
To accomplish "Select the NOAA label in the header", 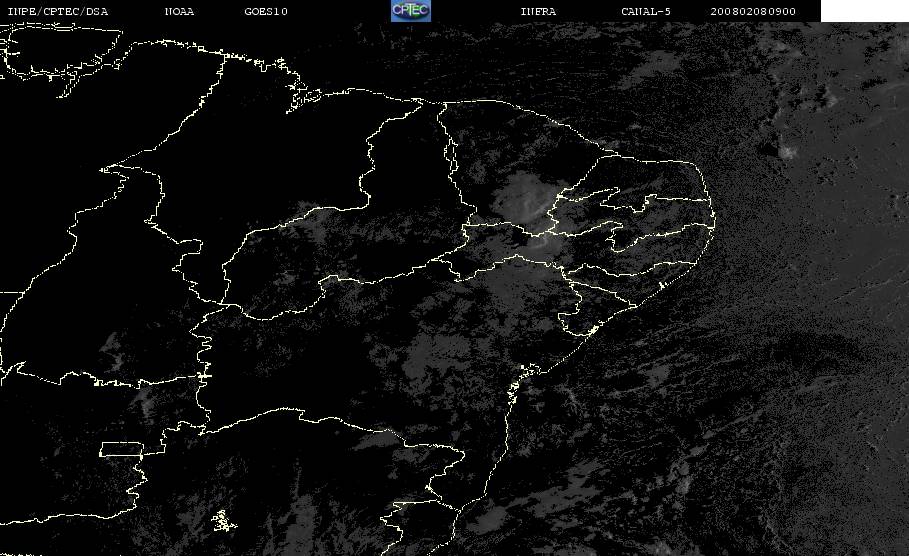I will tap(179, 11).
